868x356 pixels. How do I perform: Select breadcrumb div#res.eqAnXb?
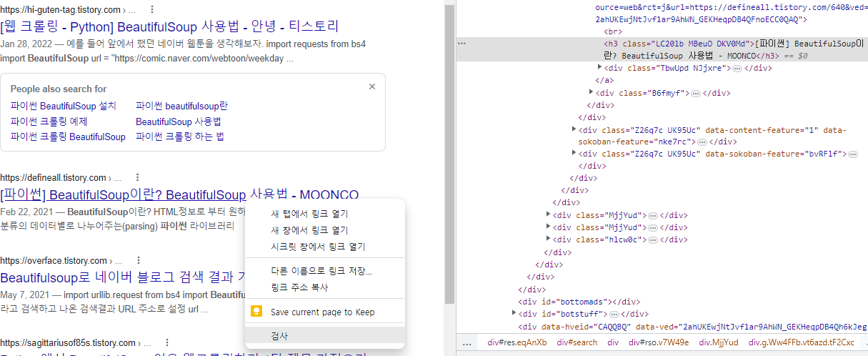tap(517, 343)
